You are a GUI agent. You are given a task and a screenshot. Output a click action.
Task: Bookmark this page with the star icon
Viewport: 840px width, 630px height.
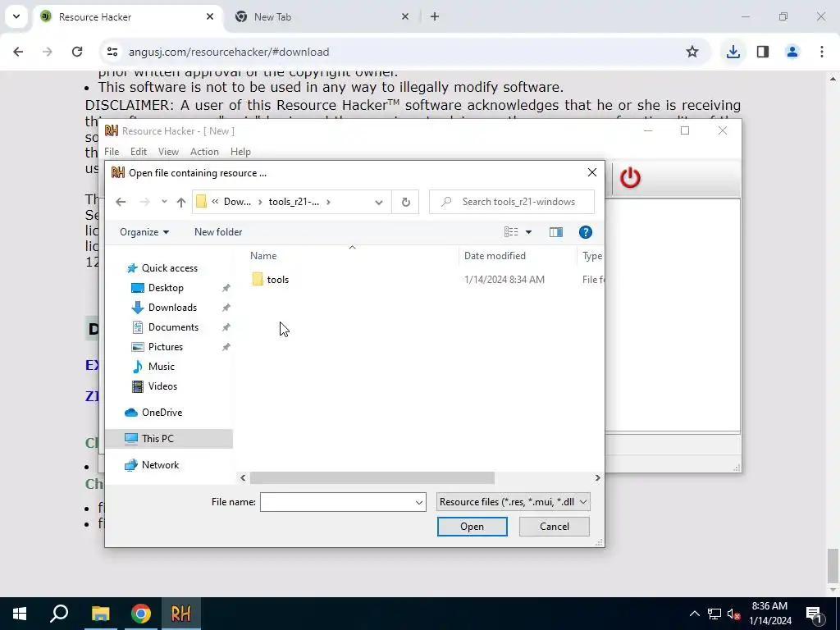(x=692, y=52)
